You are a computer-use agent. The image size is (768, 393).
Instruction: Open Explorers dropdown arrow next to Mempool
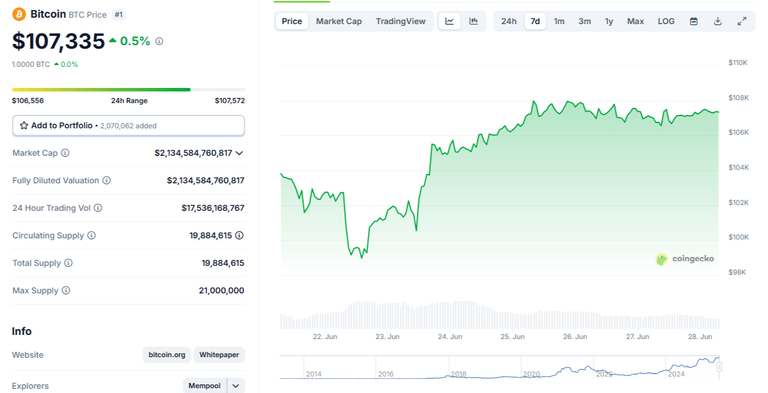(236, 386)
